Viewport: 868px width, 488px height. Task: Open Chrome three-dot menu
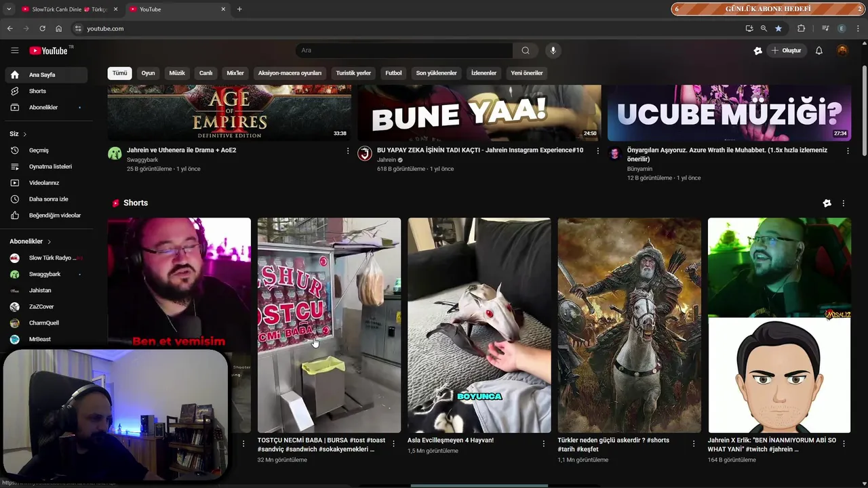858,28
